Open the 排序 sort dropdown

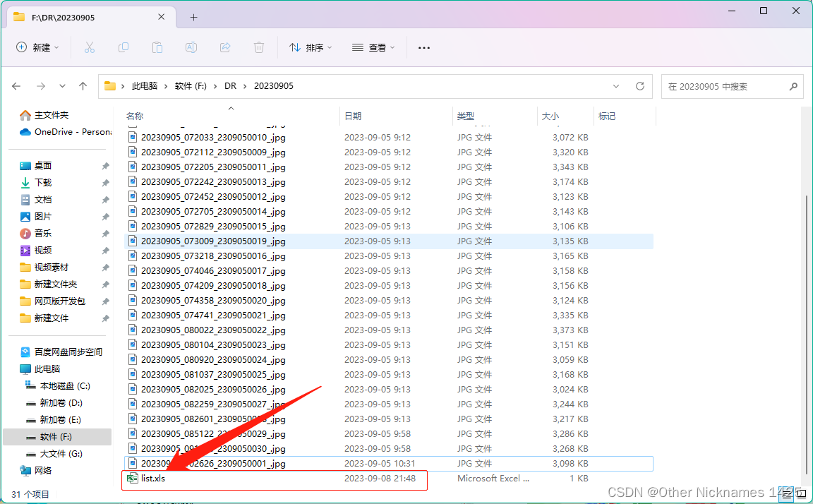pos(311,48)
